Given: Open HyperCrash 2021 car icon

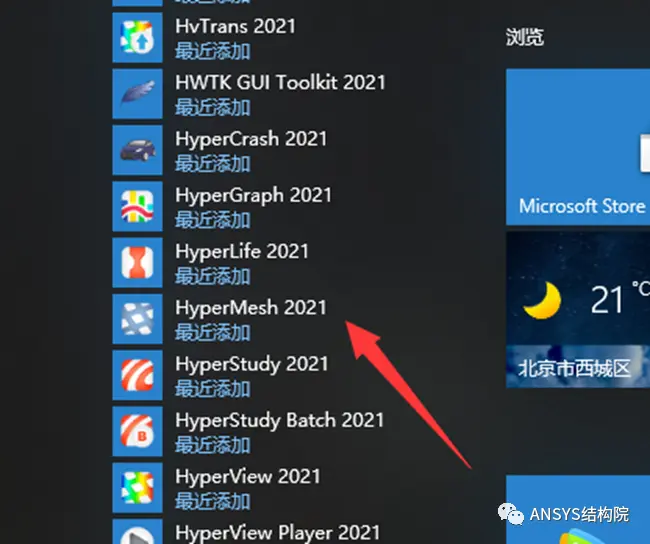Looking at the screenshot, I should pyautogui.click(x=137, y=150).
